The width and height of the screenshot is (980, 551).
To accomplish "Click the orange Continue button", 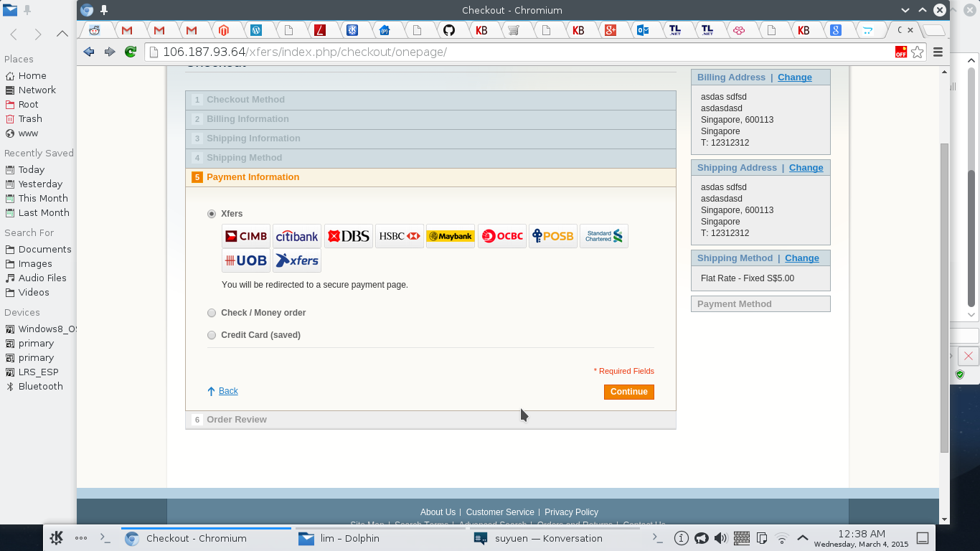I will pyautogui.click(x=629, y=392).
